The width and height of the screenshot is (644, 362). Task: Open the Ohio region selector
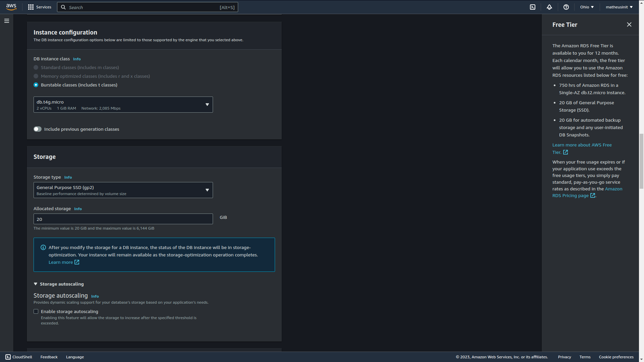coord(586,7)
